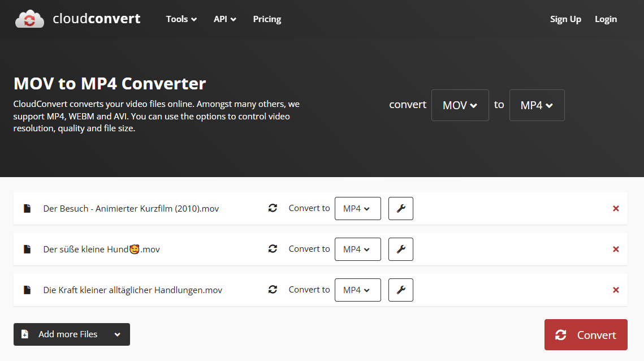
Task: Remove Der Besuch file with red X
Action: click(x=616, y=208)
